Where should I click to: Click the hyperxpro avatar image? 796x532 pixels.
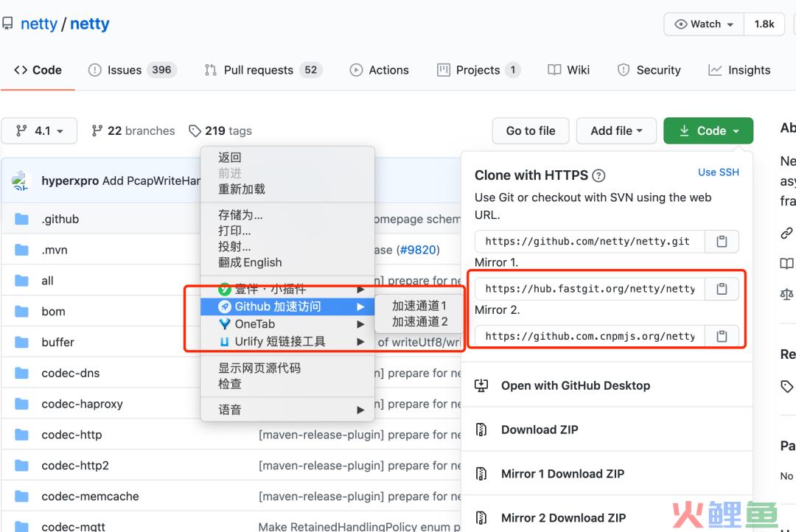tap(21, 181)
